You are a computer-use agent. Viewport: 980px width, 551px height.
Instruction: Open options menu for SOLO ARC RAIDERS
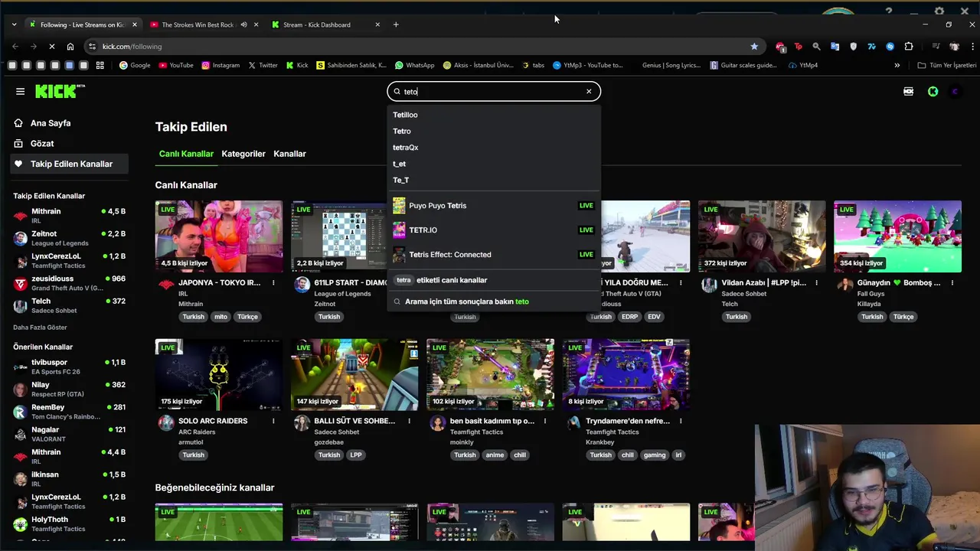pyautogui.click(x=273, y=421)
